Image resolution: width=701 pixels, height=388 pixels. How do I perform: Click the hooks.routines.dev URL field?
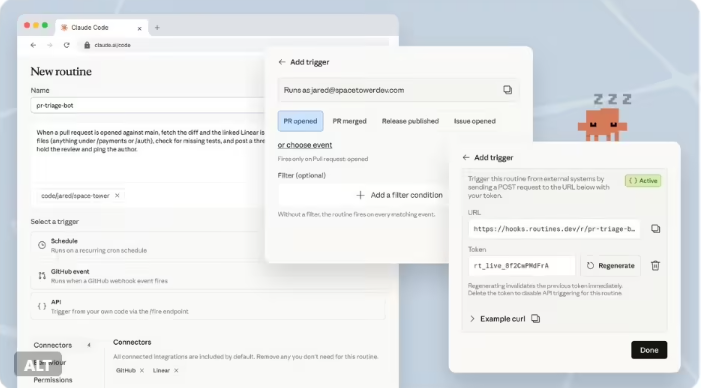(x=554, y=229)
